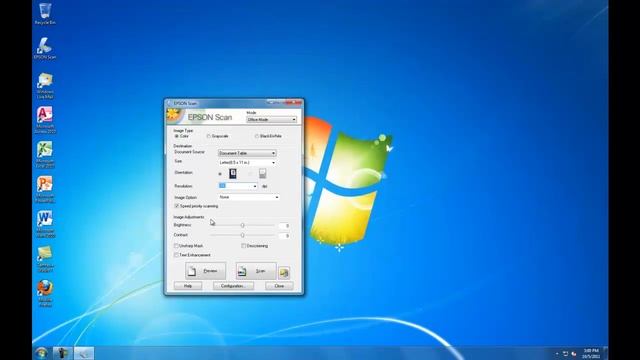The width and height of the screenshot is (640, 360).
Task: Click the Contrast slider handle
Action: coord(242,236)
